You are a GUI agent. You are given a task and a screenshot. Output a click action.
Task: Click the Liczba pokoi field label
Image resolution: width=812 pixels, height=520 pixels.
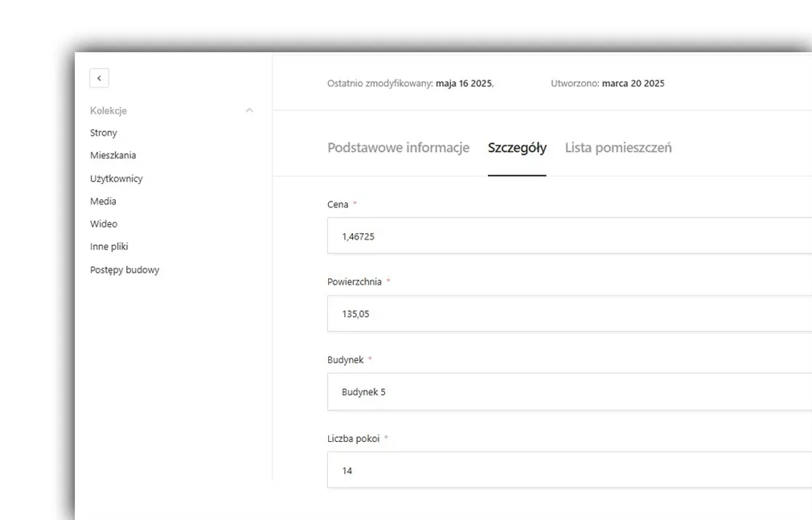pyautogui.click(x=353, y=439)
